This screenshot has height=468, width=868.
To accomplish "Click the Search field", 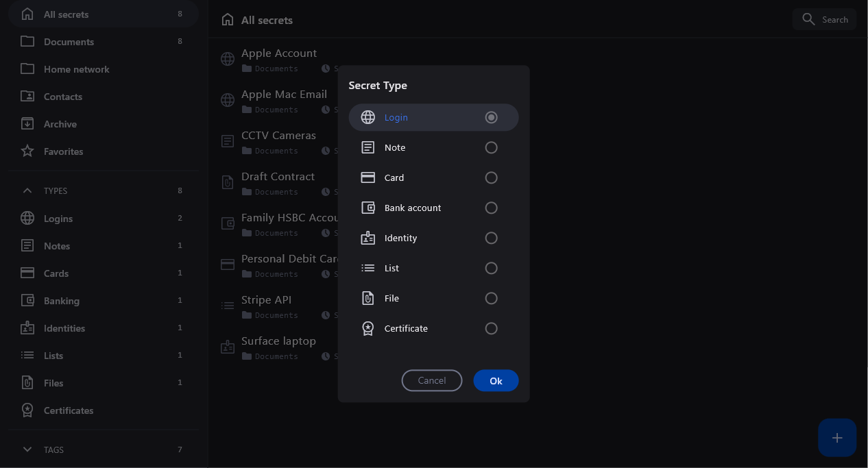I will (825, 19).
